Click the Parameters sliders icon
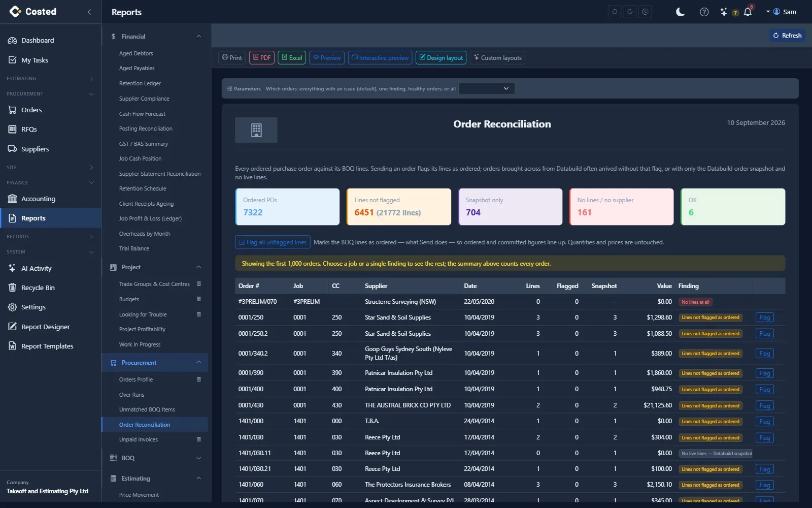The image size is (812, 508). [229, 89]
